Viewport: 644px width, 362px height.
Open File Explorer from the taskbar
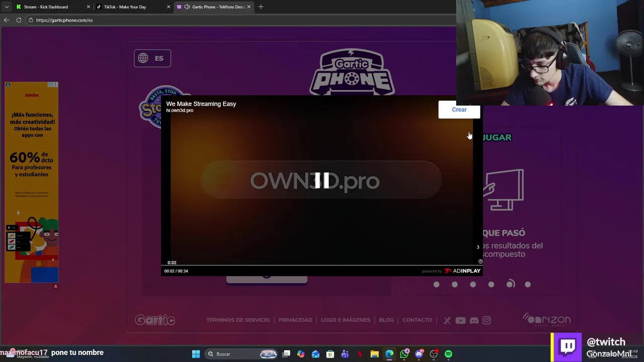[374, 354]
